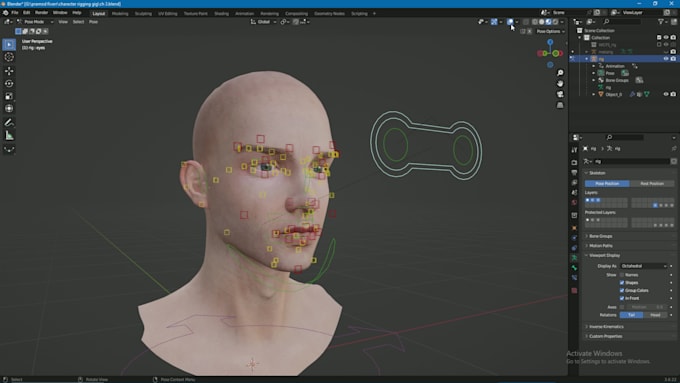Switch to the UV Editing workspace tab

(x=167, y=13)
